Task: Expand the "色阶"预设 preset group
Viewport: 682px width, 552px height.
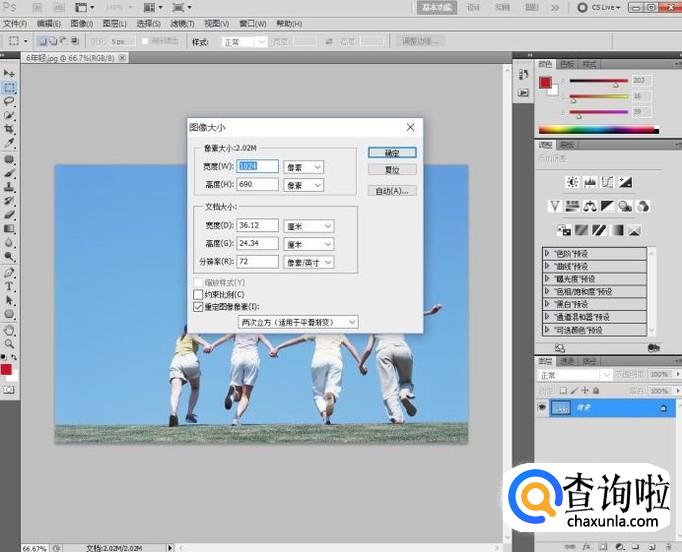Action: tap(547, 254)
